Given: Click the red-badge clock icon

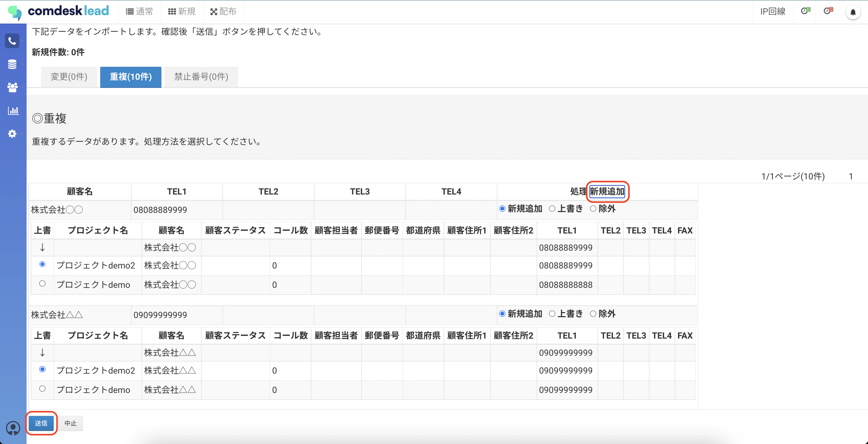Looking at the screenshot, I should [x=828, y=11].
